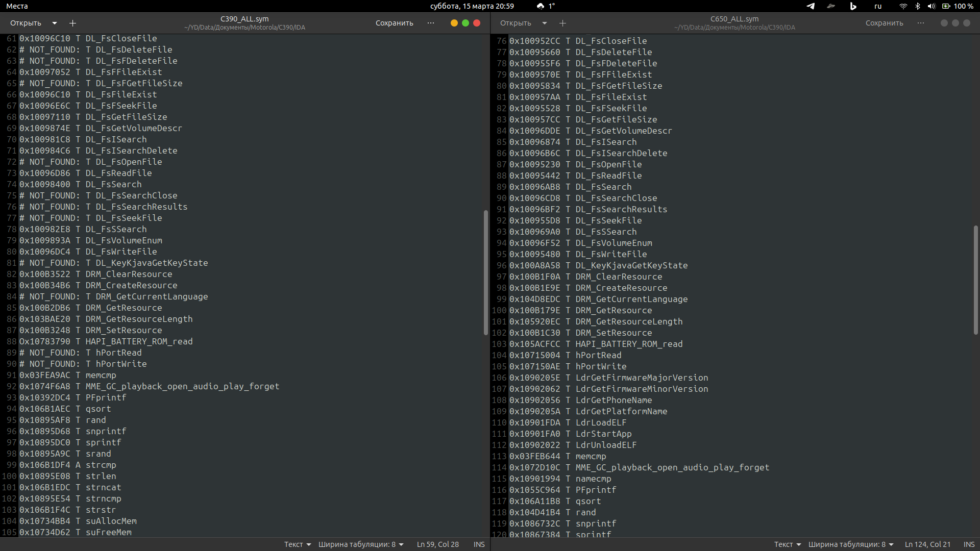Open the three-dots menu in the C650_ALL.sym window
Screen dimensions: 980x551
click(x=921, y=23)
